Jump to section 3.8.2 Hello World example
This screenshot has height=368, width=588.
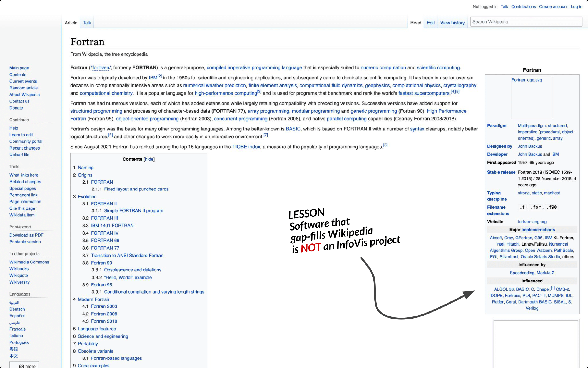coord(128,277)
